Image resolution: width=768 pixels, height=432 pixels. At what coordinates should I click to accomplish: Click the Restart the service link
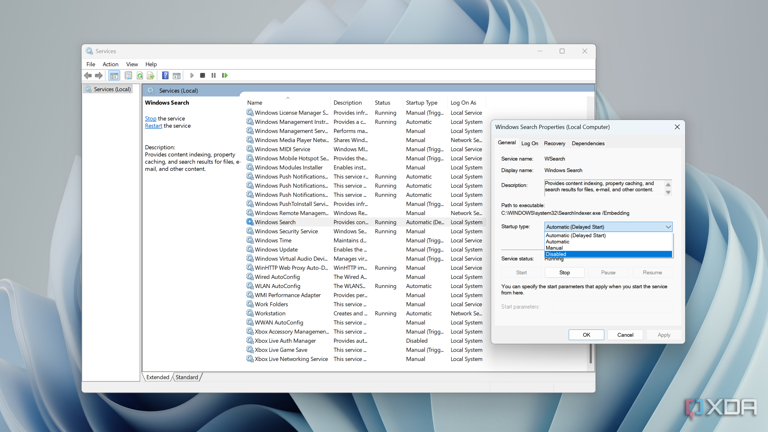(153, 126)
